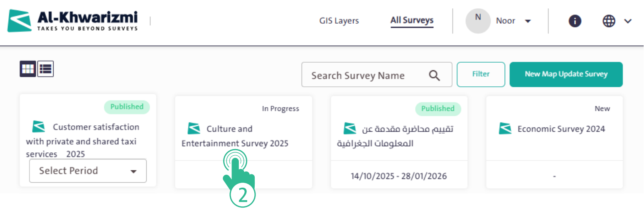644x213 pixels.
Task: Click the search magnifier icon
Action: pyautogui.click(x=434, y=75)
